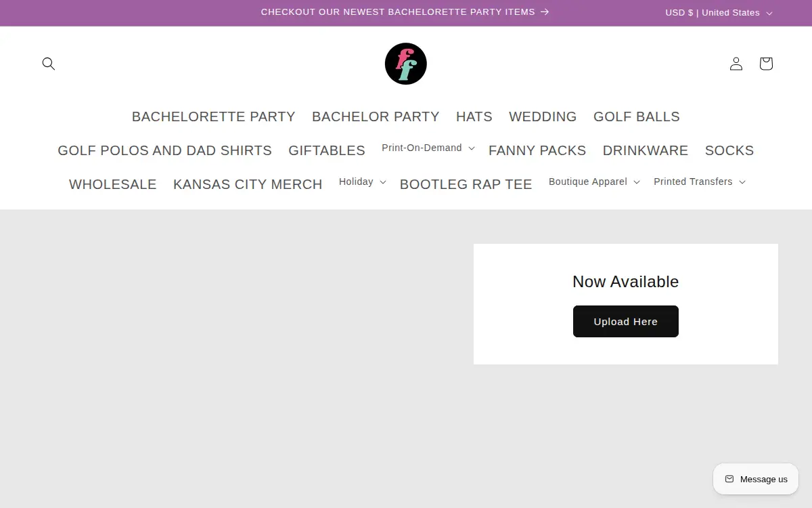Browse Golf Balls
The width and height of the screenshot is (812, 508).
coord(637,117)
